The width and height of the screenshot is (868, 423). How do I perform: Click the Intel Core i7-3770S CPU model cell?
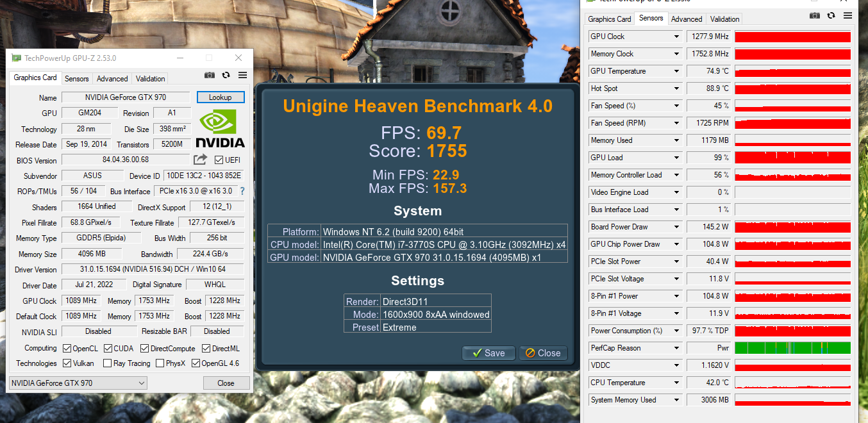[444, 244]
